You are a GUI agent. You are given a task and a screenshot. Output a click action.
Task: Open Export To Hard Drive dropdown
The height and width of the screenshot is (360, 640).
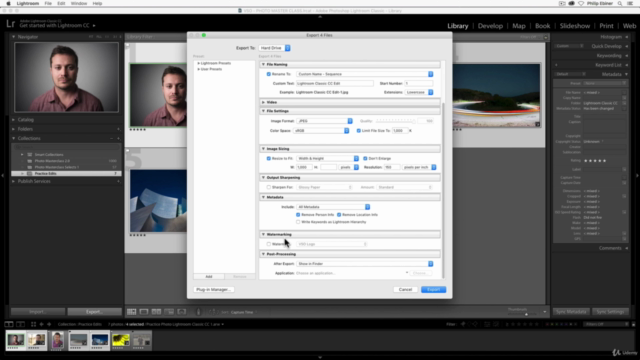(x=274, y=48)
